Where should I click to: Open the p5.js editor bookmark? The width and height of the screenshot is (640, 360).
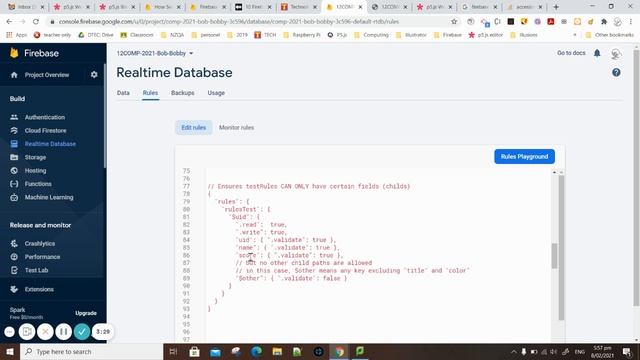[486, 35]
